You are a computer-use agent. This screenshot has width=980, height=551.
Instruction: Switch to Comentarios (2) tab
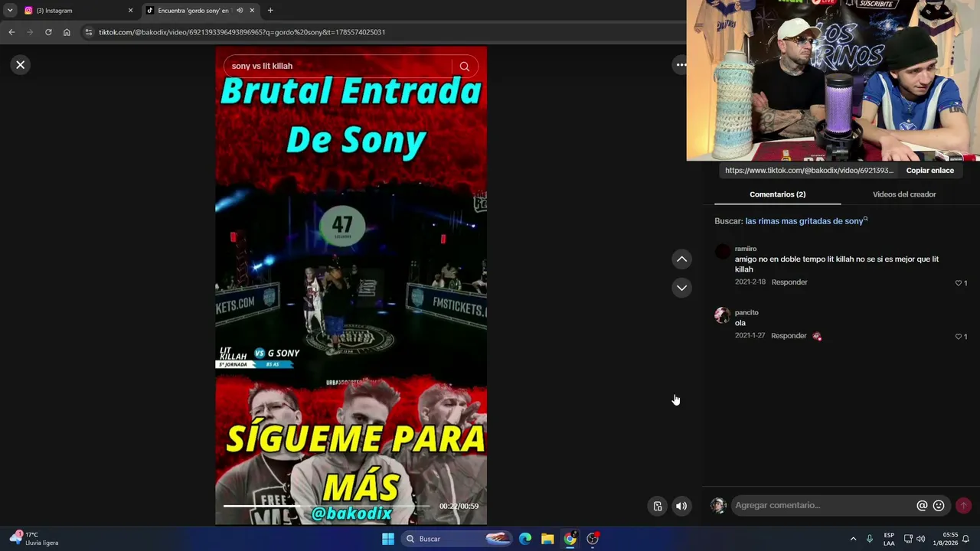777,194
